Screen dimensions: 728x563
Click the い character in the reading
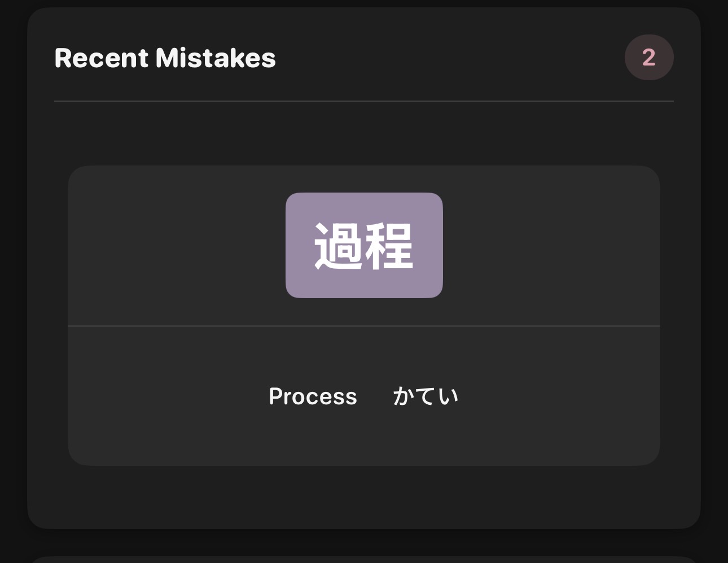pyautogui.click(x=449, y=396)
